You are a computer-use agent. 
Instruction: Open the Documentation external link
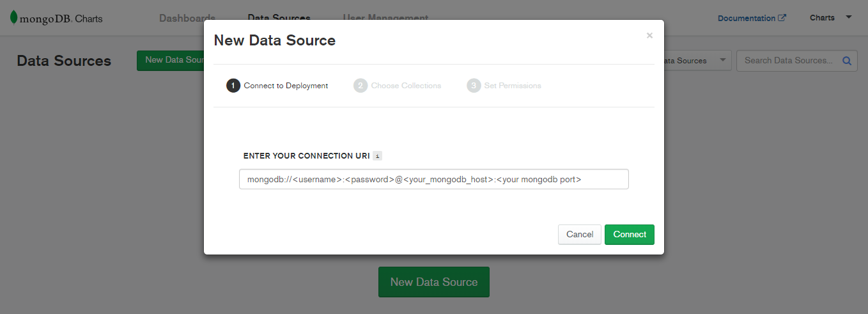pos(752,18)
